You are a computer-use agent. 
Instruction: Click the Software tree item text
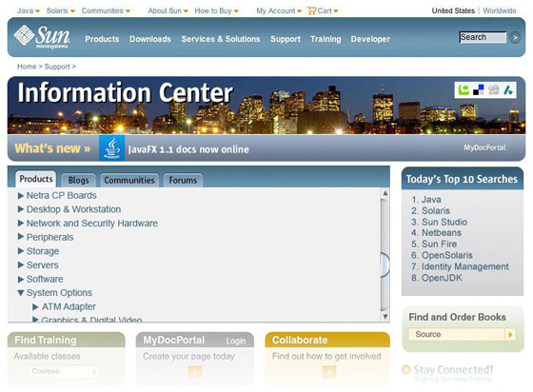tap(45, 279)
